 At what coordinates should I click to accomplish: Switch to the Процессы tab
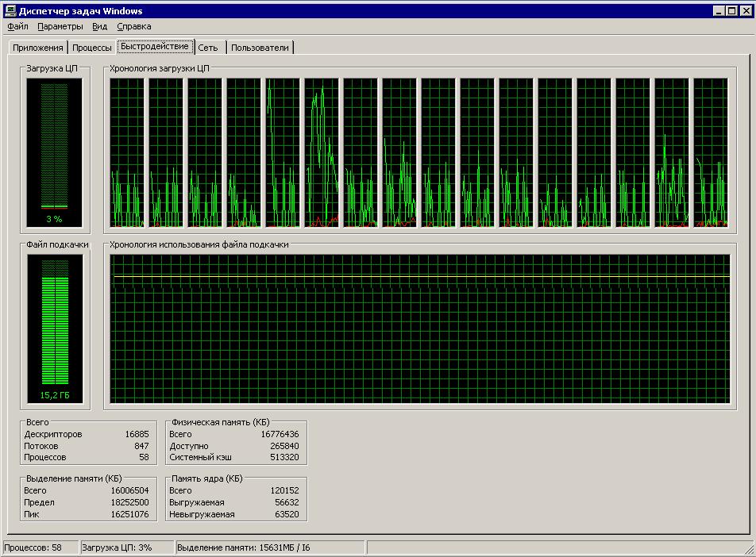coord(91,48)
